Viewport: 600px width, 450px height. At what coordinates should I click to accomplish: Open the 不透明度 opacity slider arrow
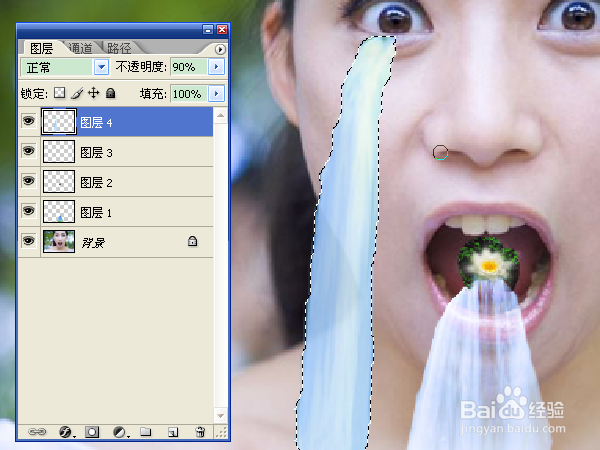tap(217, 67)
